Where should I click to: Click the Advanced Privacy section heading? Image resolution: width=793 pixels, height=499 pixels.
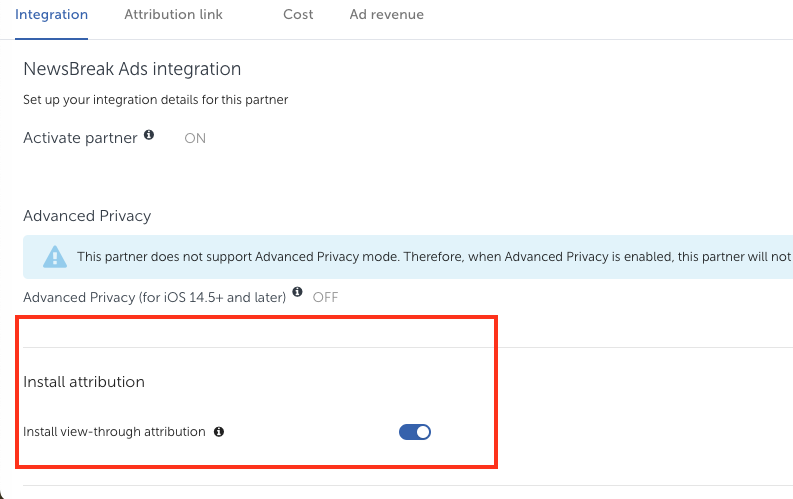pos(87,216)
